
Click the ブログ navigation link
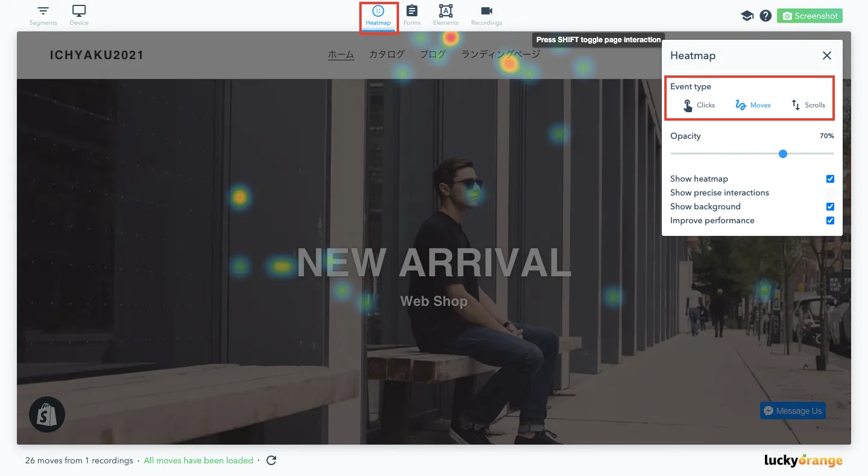[x=433, y=54]
